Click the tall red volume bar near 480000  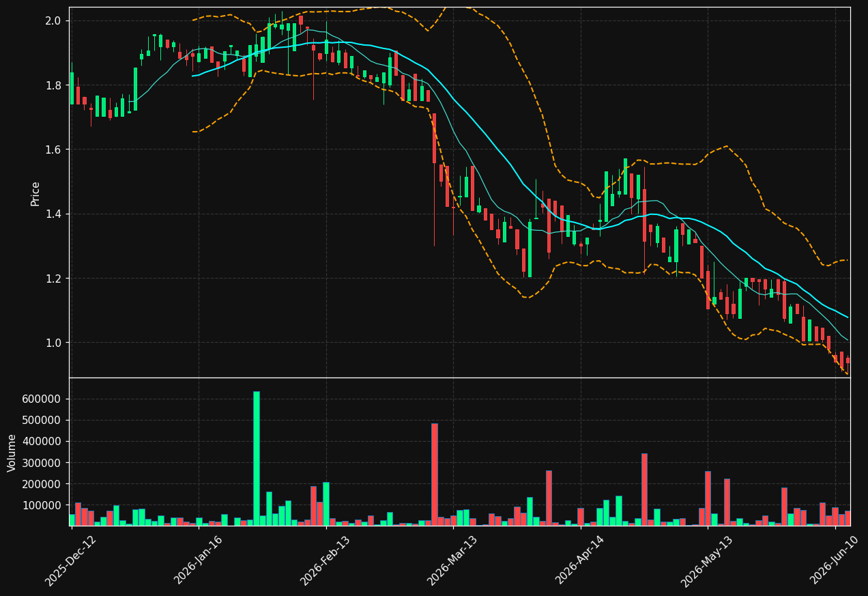point(434,474)
